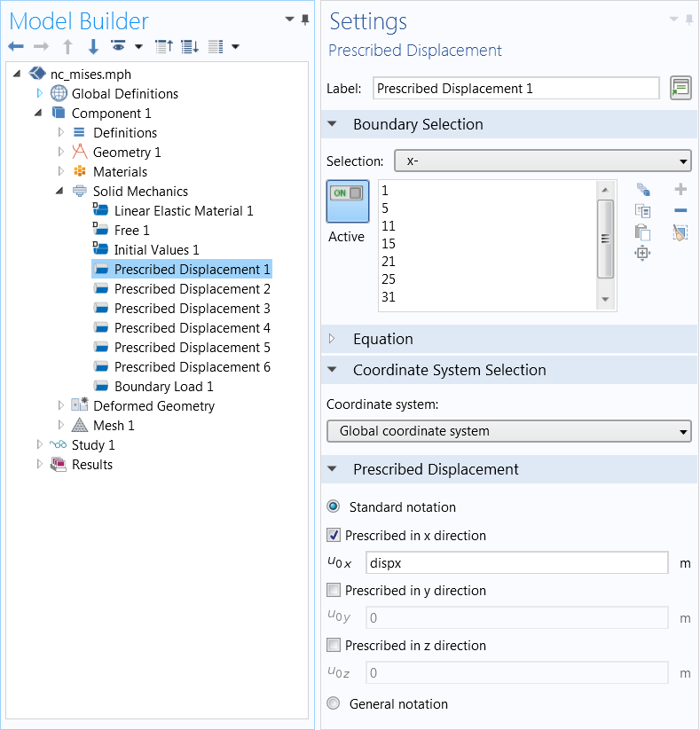
Task: Collapse the Component 1 tree node
Action: point(39,113)
